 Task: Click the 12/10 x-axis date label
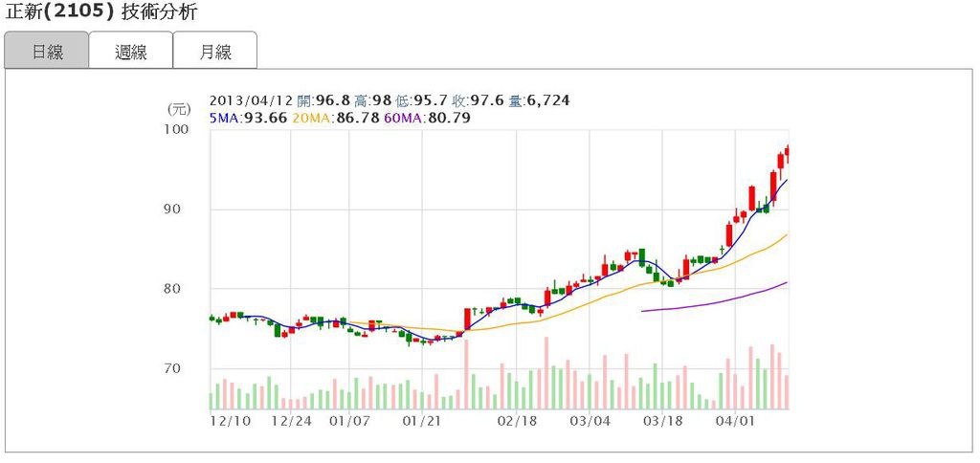(x=230, y=421)
